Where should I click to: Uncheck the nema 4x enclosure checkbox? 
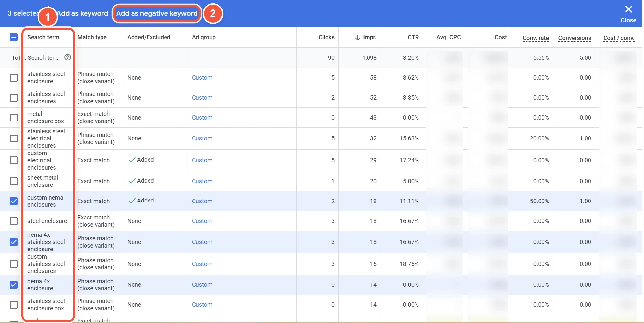[x=14, y=285]
